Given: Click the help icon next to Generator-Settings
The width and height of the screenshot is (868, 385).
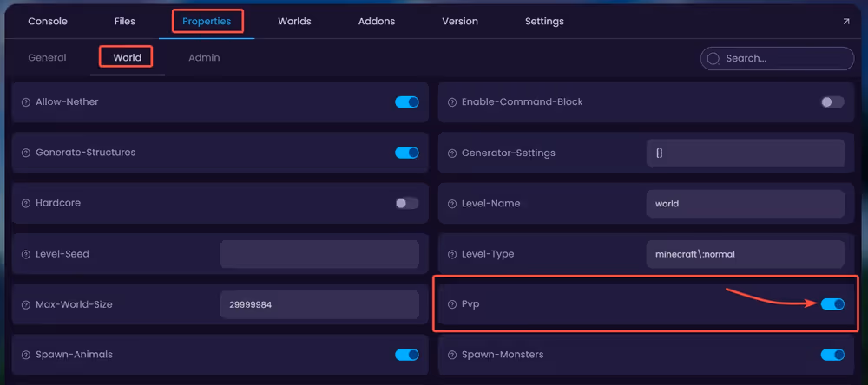Looking at the screenshot, I should click(452, 153).
